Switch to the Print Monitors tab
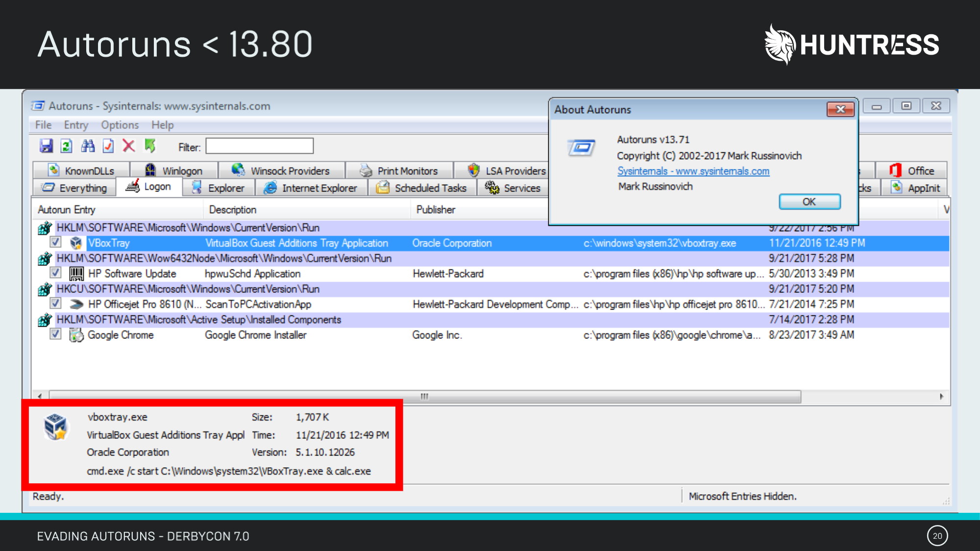Screen dimensions: 980x551 (x=399, y=170)
